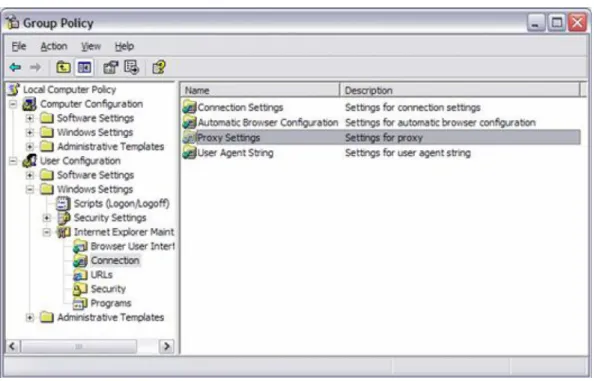Expand Software Settings under User Configuration
This screenshot has width=594, height=381.
pos(30,175)
